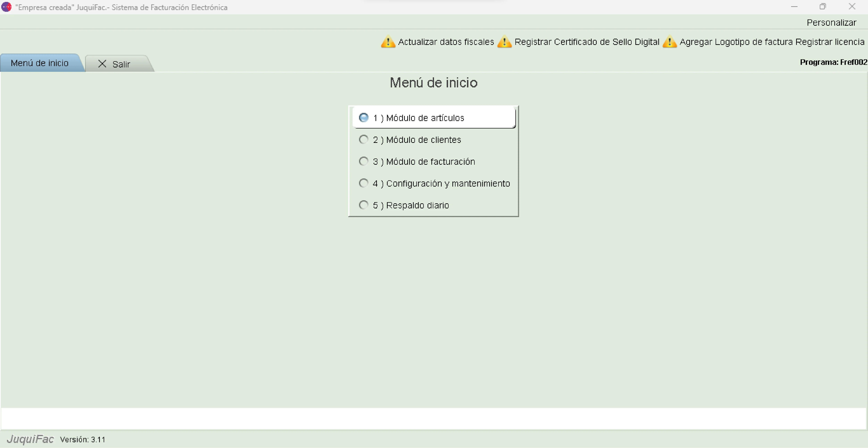
Task: Click the white message bar at the bottom
Action: click(433, 418)
